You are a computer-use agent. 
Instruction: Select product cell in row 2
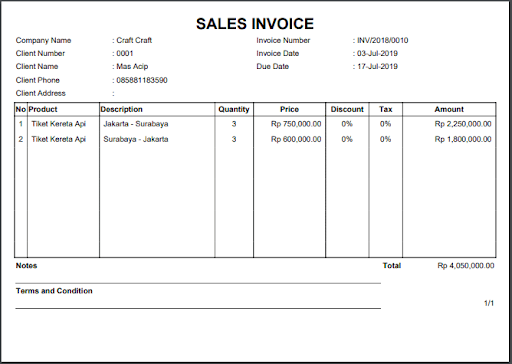tap(58, 139)
